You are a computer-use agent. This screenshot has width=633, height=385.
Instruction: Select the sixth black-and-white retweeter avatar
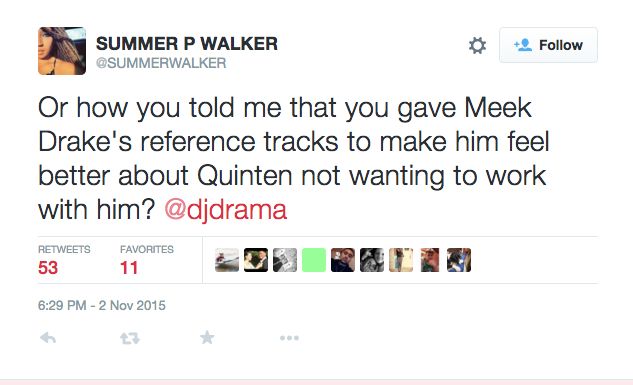pos(372,260)
